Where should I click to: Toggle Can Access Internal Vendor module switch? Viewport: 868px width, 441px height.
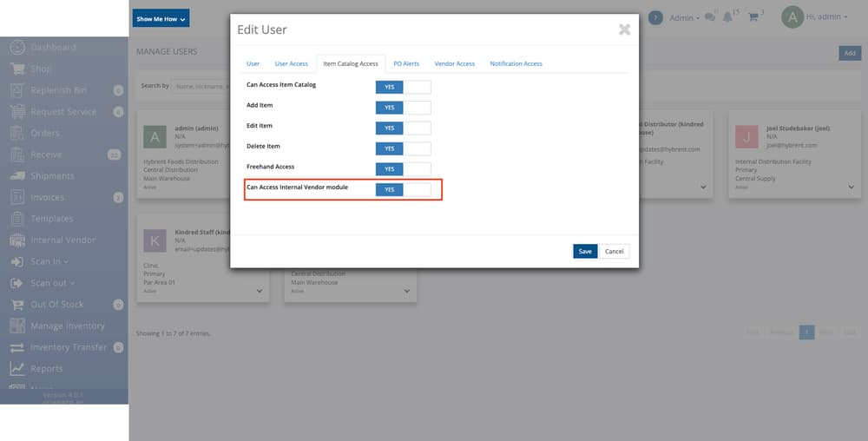click(403, 190)
